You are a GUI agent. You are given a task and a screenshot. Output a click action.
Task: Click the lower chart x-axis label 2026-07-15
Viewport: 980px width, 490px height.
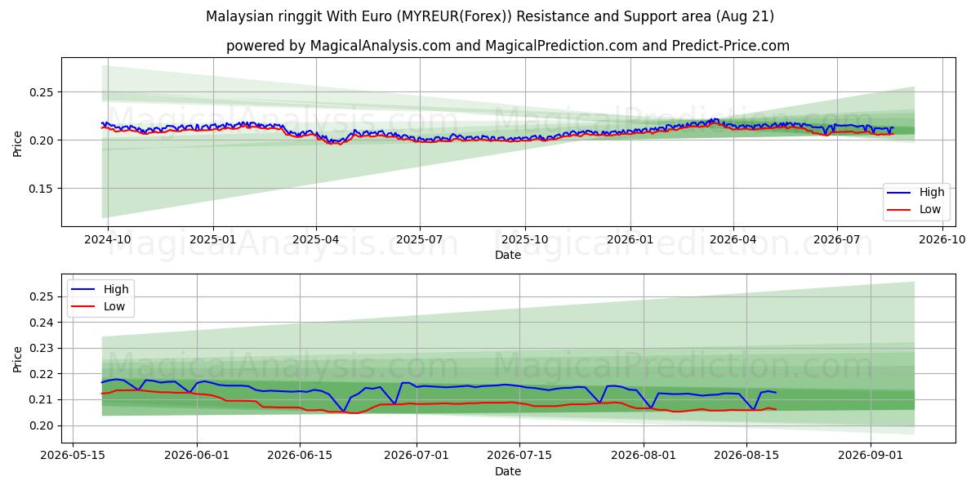tap(519, 456)
